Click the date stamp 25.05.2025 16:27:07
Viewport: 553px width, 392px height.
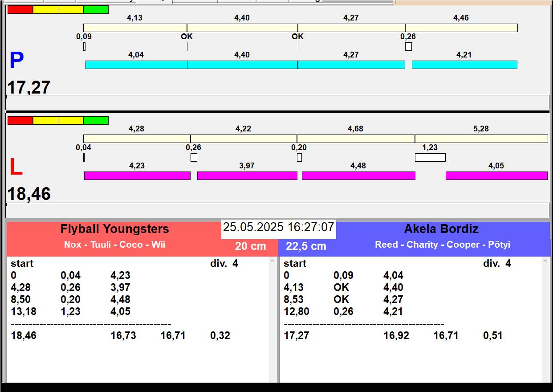tap(278, 227)
